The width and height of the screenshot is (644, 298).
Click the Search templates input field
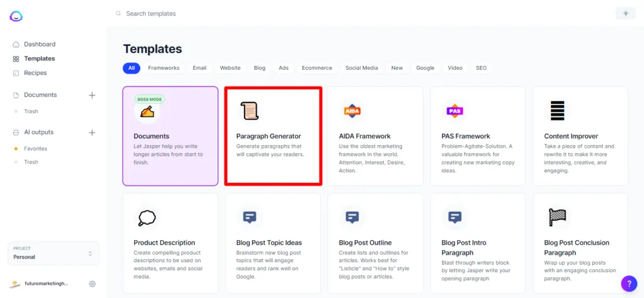[x=252, y=13]
